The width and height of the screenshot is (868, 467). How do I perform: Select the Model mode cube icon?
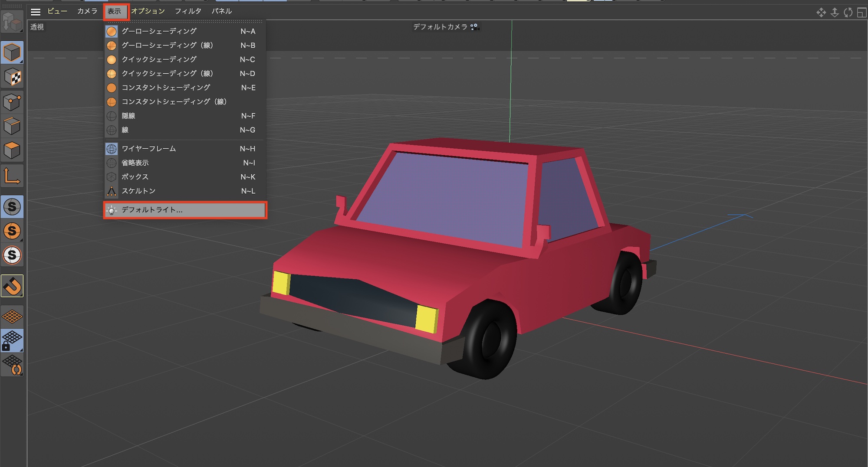point(12,52)
